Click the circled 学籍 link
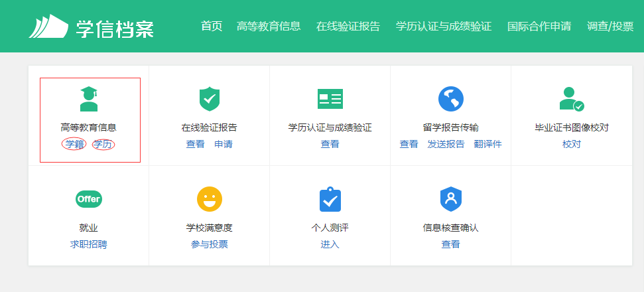 (x=74, y=144)
